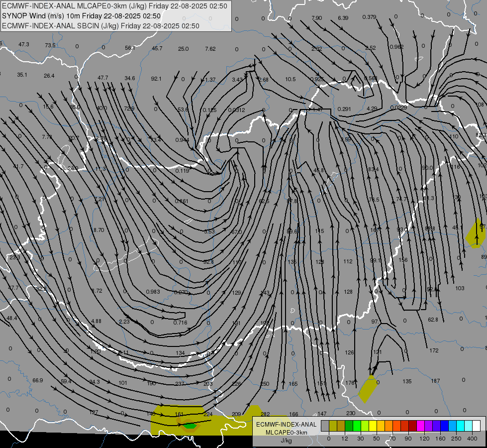The width and height of the screenshot is (487, 448).
Task: Select the magenta legend swatch
Action: tap(420, 426)
